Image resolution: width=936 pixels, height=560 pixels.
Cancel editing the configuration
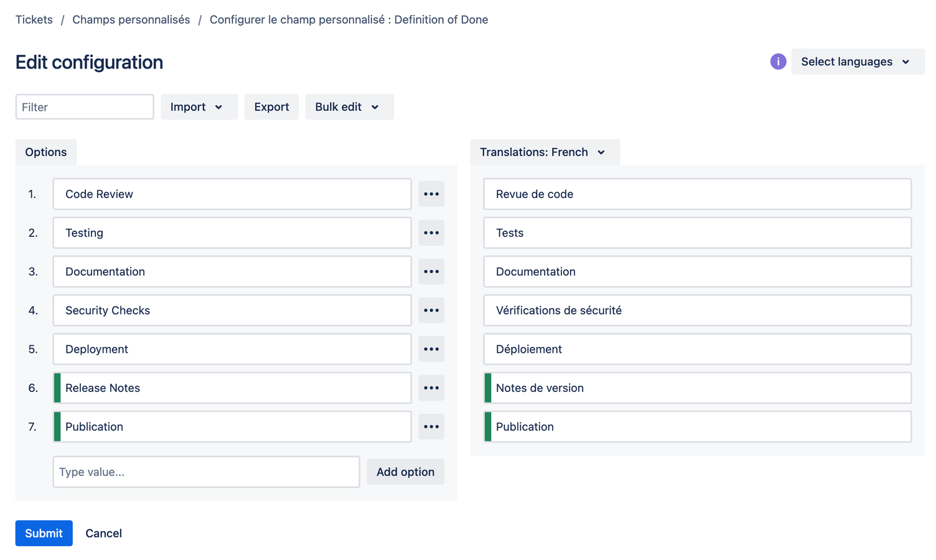[x=103, y=533]
